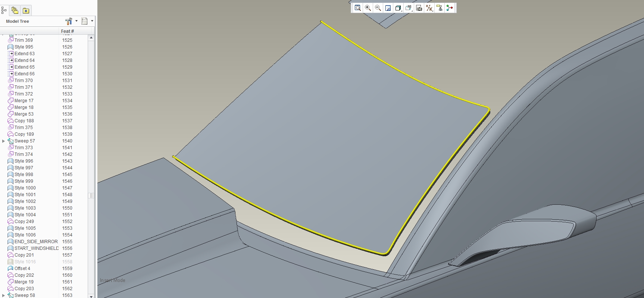Image resolution: width=644 pixels, height=298 pixels.
Task: Select the Copy 189 feature
Action: pyautogui.click(x=24, y=134)
